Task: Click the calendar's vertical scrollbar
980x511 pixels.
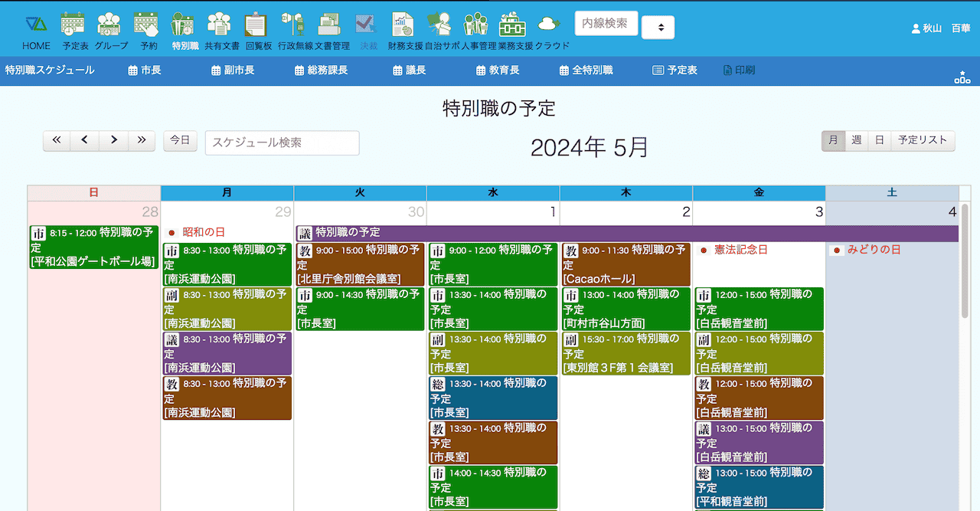Action: pos(965,260)
